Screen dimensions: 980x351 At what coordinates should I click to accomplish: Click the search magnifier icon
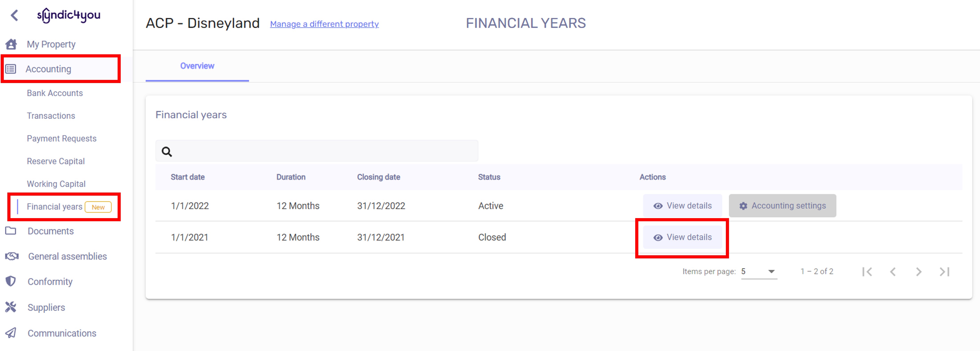click(x=167, y=152)
